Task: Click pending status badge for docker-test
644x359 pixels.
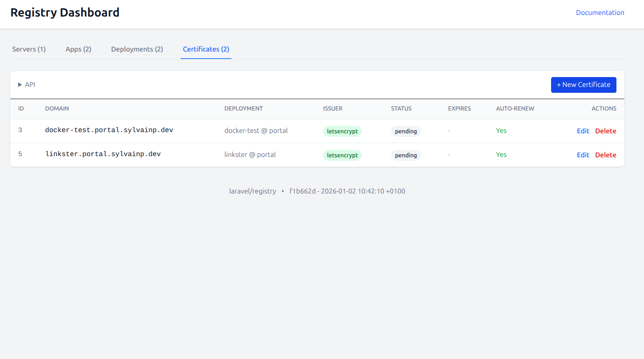Action: 405,131
